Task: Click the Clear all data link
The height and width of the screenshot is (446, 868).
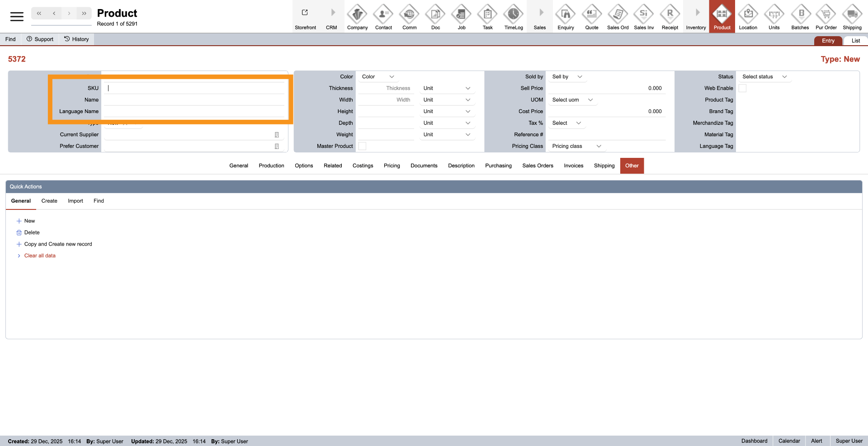Action: pyautogui.click(x=40, y=256)
